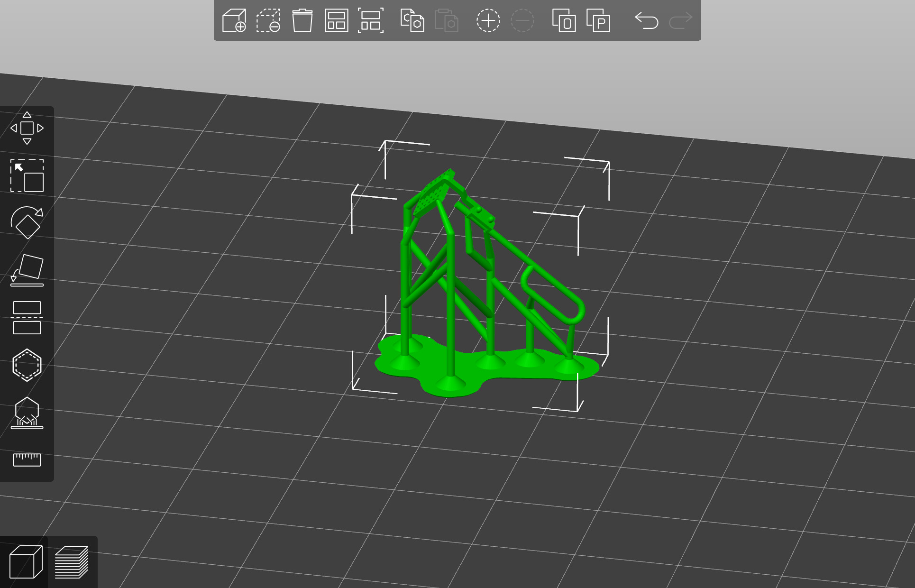Image resolution: width=915 pixels, height=588 pixels.
Task: Click the Undo arrow icon
Action: pos(646,21)
